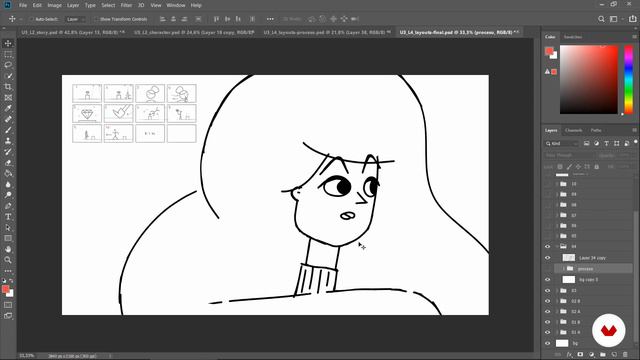Enable Show Transform Controls checkbox
The image size is (640, 360).
[97, 19]
